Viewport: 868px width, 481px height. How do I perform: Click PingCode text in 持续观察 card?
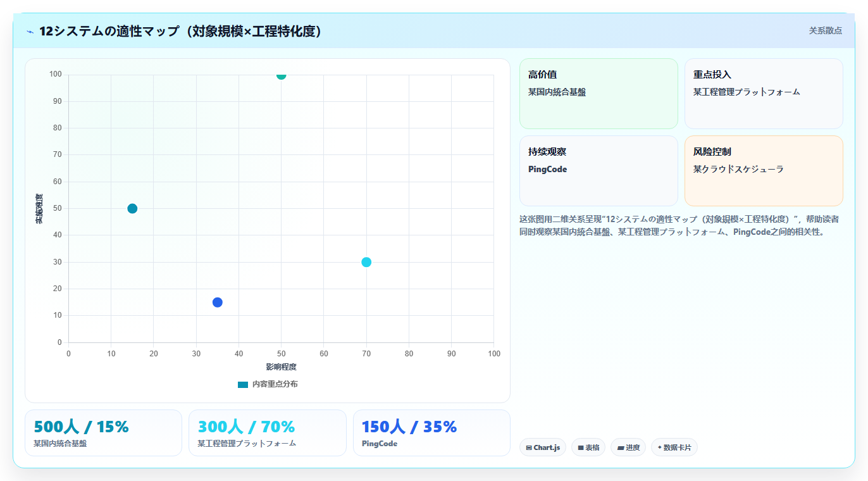click(x=547, y=169)
